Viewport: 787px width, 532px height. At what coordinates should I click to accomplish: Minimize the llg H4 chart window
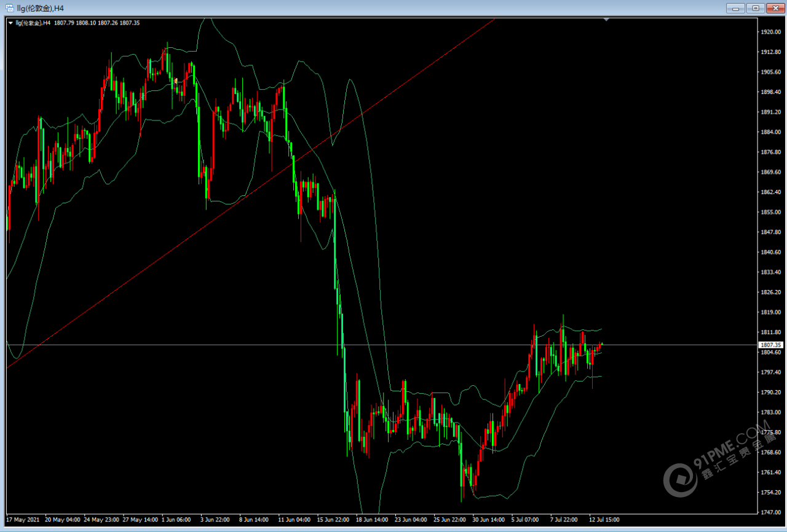(x=735, y=8)
